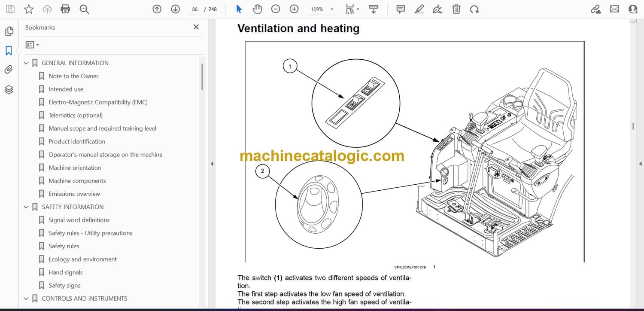Open the Machine components bookmark
Image resolution: width=644 pixels, height=311 pixels.
tap(77, 181)
